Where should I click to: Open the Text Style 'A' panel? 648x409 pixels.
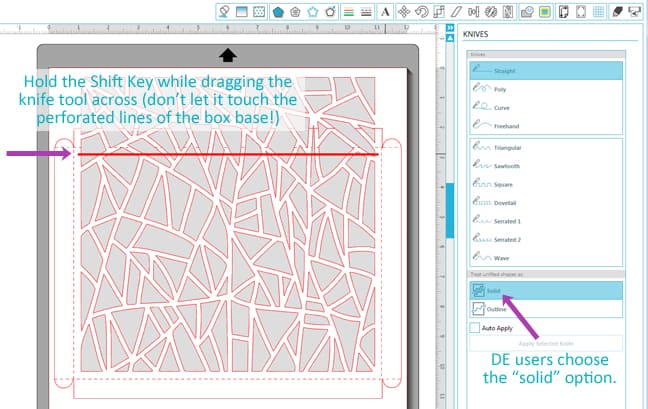(384, 12)
